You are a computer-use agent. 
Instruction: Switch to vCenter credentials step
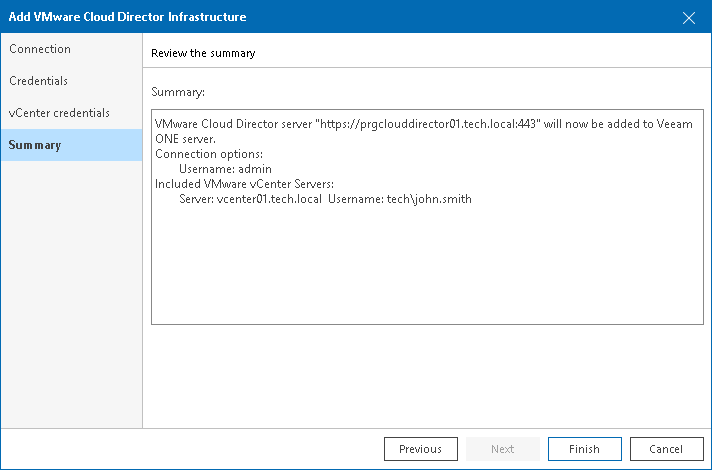click(60, 113)
